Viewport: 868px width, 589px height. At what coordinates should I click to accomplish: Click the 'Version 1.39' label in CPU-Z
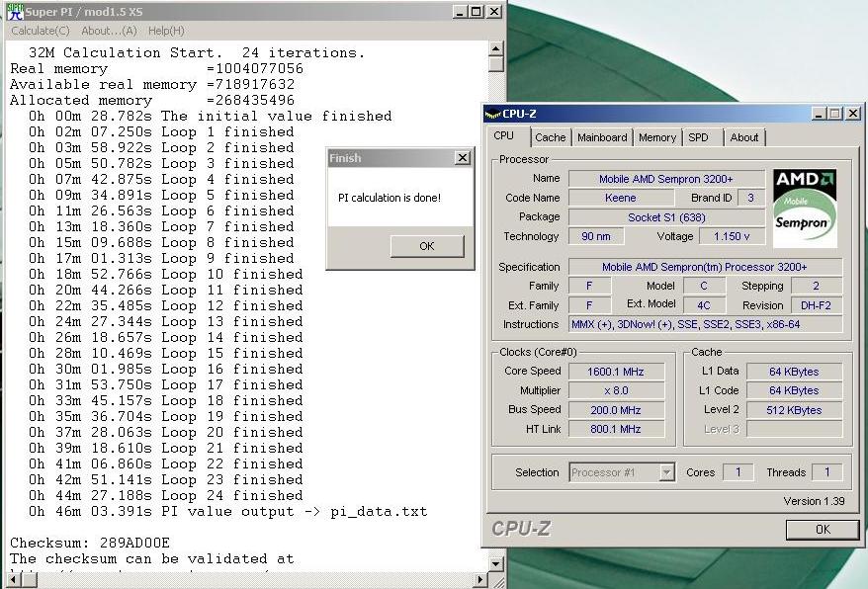pos(814,501)
